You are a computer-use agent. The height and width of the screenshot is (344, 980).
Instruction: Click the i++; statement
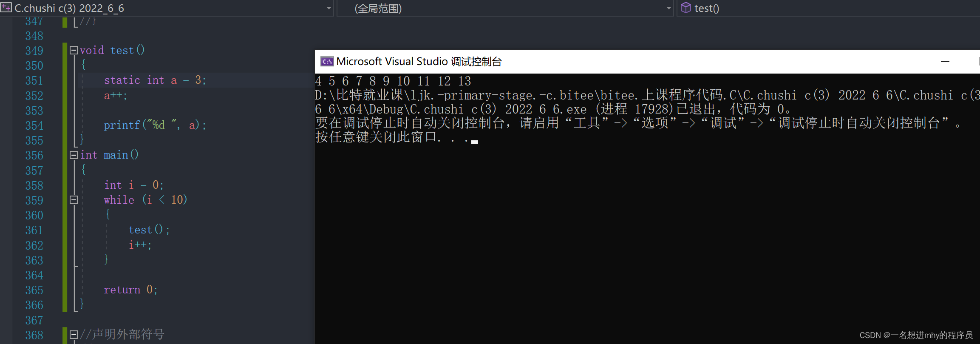click(140, 245)
